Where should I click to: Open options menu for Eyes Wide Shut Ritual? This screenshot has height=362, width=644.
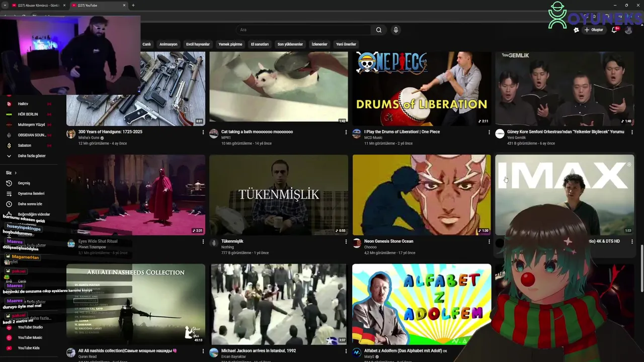coord(203,242)
